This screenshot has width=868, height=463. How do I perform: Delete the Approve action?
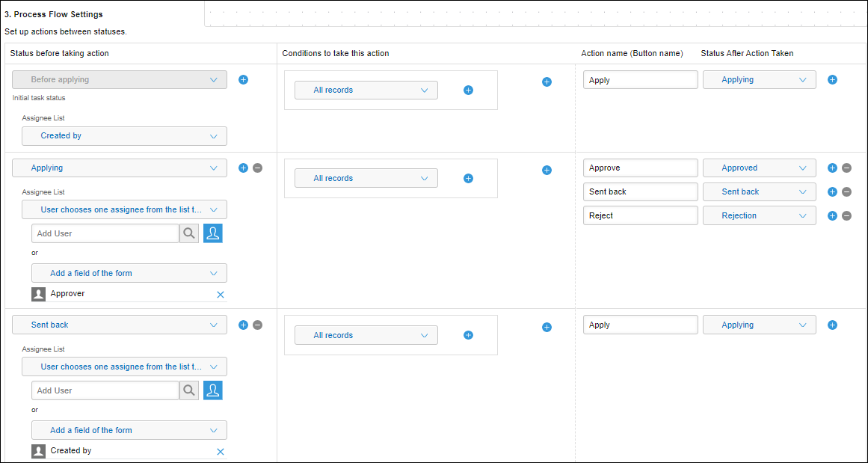(x=846, y=168)
